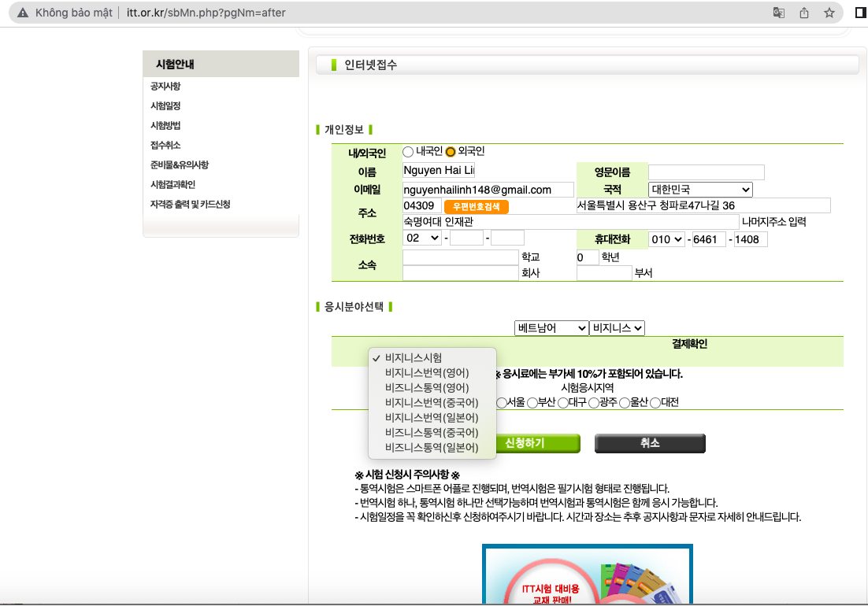Click the translate page icon in address bar
868x606 pixels.
(779, 13)
